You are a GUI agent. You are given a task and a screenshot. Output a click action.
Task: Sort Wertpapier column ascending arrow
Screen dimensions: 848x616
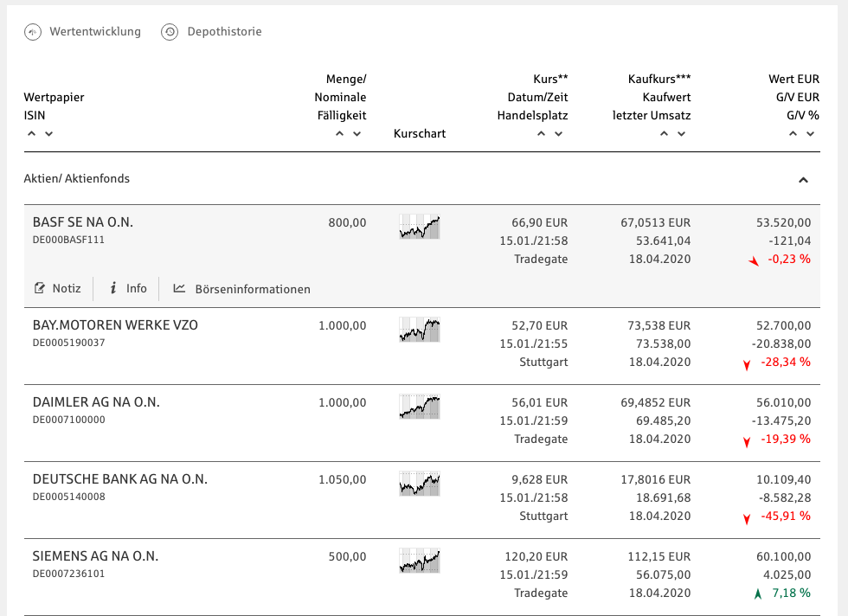coord(32,133)
